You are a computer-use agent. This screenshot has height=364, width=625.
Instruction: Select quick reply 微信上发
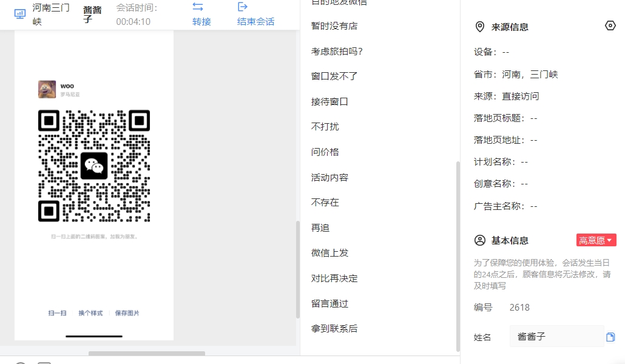tap(329, 253)
